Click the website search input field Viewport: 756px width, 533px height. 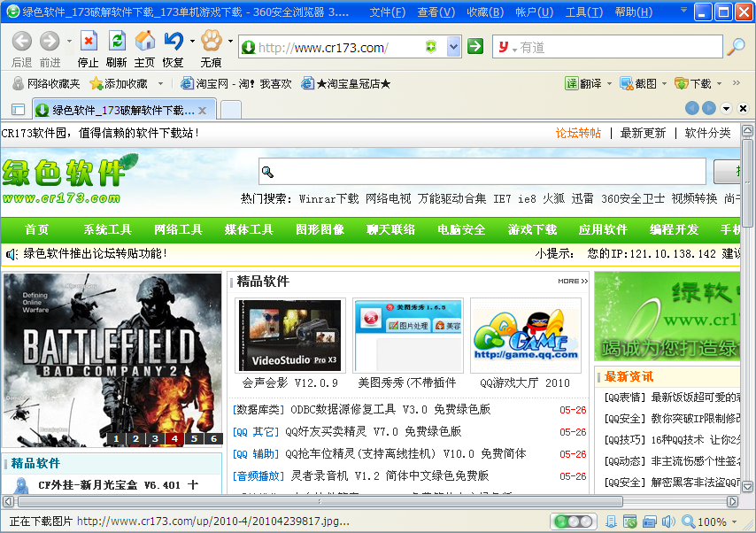482,172
